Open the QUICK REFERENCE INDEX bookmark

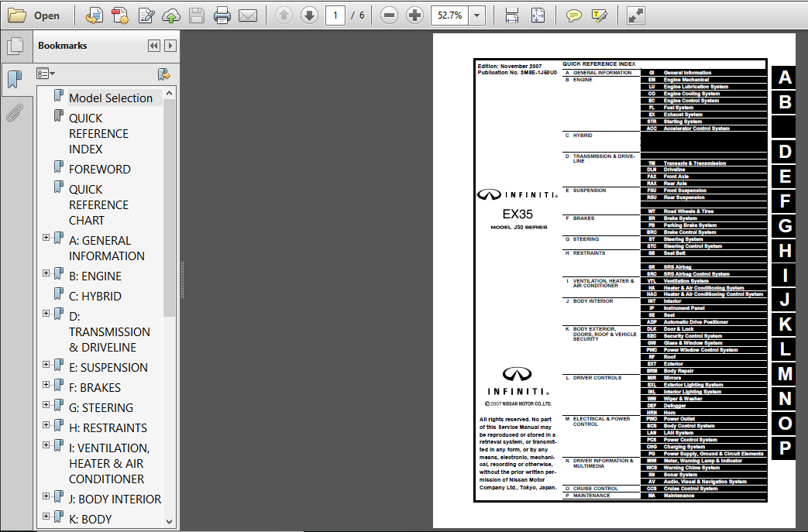[99, 134]
